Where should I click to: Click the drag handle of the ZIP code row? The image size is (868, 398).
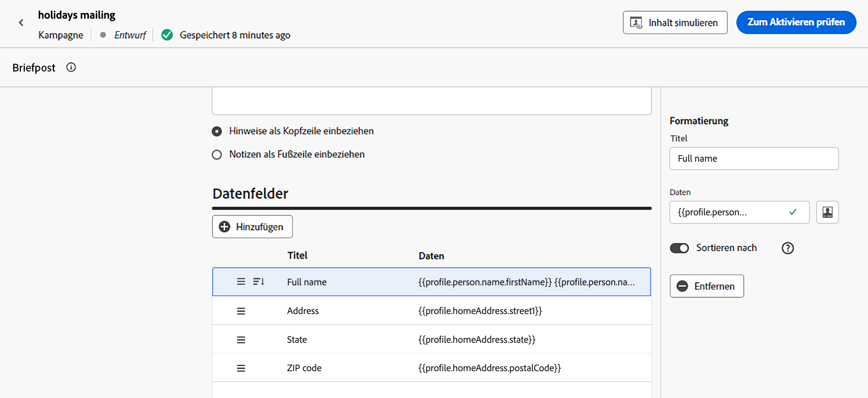click(x=241, y=368)
